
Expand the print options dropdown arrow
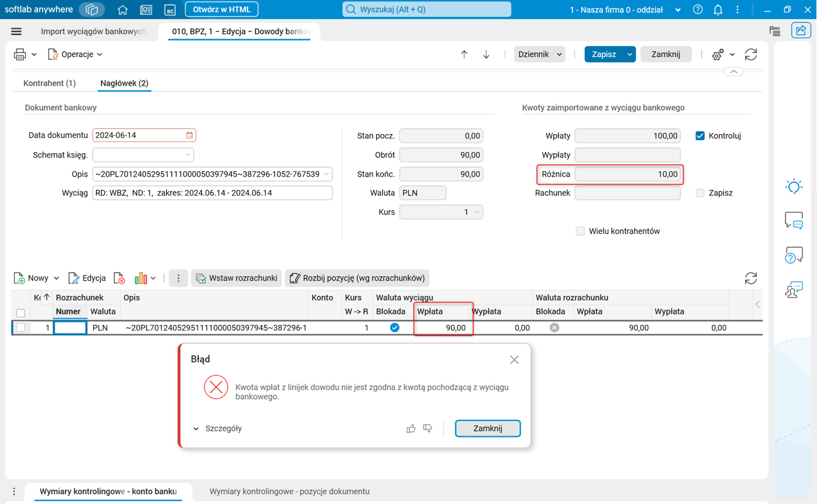[x=34, y=55]
